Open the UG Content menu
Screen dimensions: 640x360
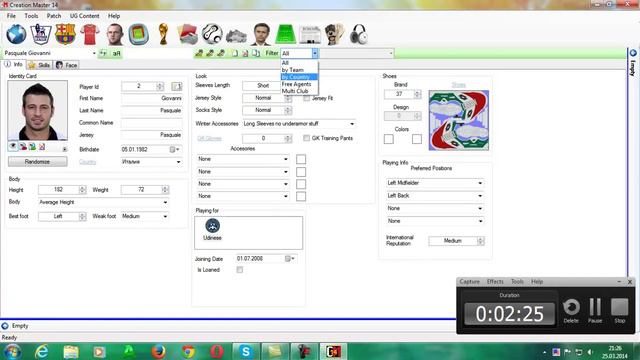84,16
